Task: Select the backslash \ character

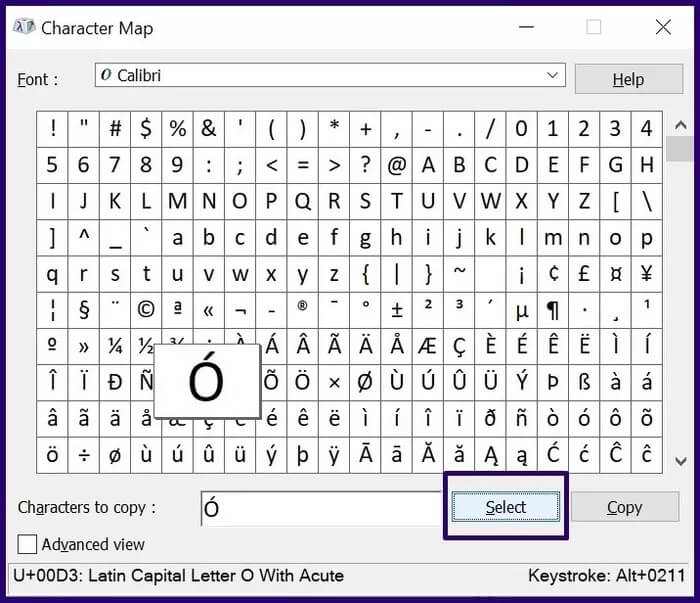Action: pyautogui.click(x=646, y=201)
